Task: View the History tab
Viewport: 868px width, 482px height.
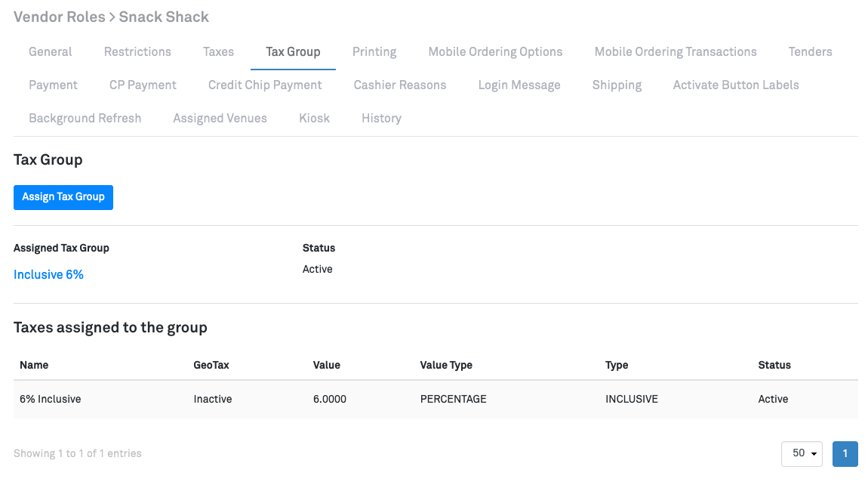Action: (x=381, y=119)
